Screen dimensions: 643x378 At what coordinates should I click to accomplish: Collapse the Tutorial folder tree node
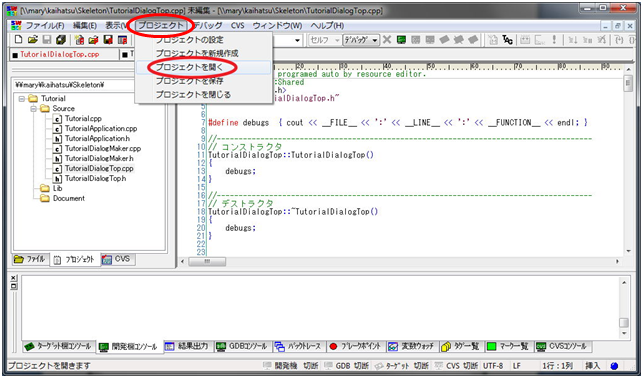[22, 98]
